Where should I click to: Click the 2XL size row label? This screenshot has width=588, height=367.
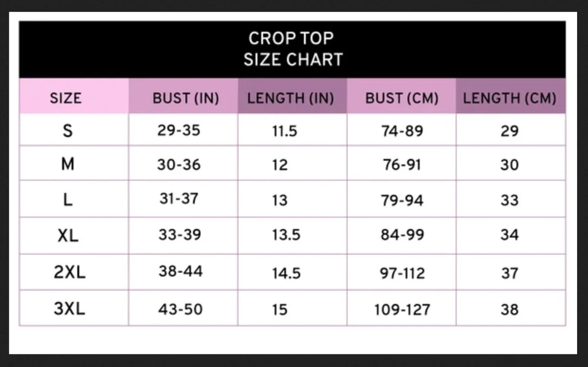70,272
